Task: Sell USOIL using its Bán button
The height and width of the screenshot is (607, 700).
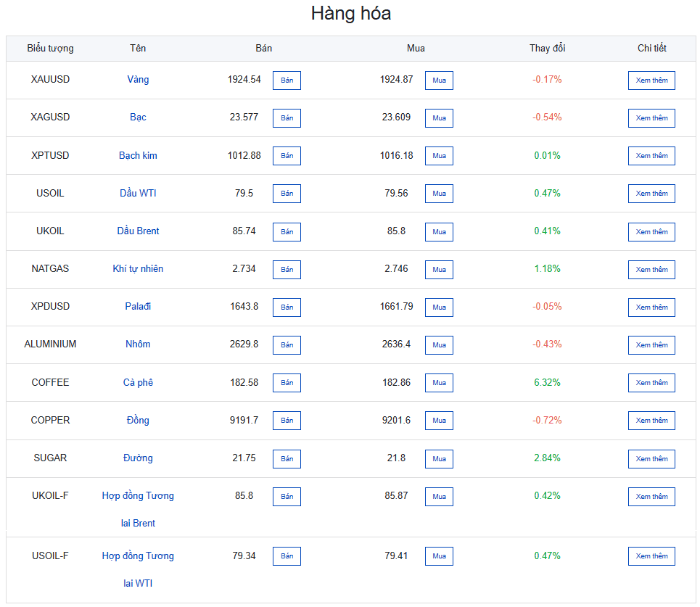Action: pos(287,193)
